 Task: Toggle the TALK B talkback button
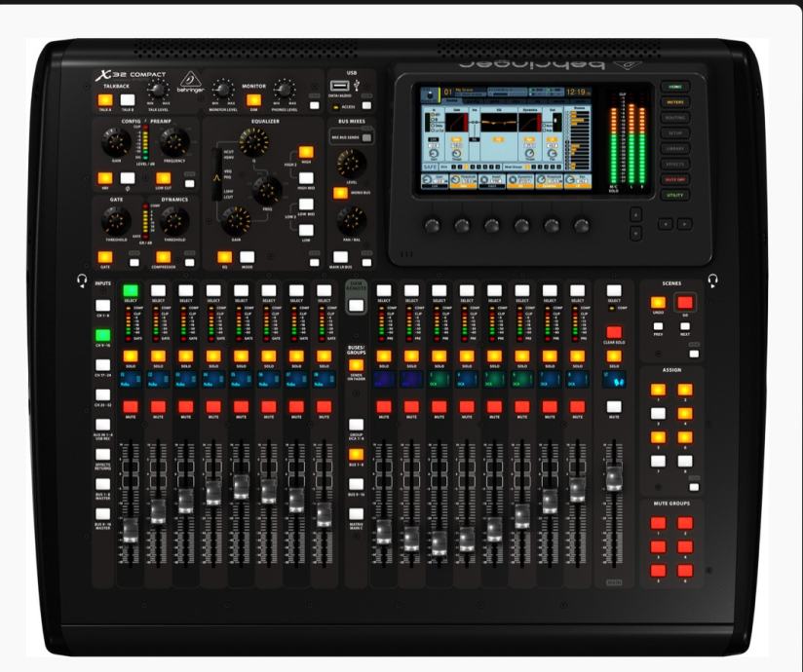click(128, 99)
